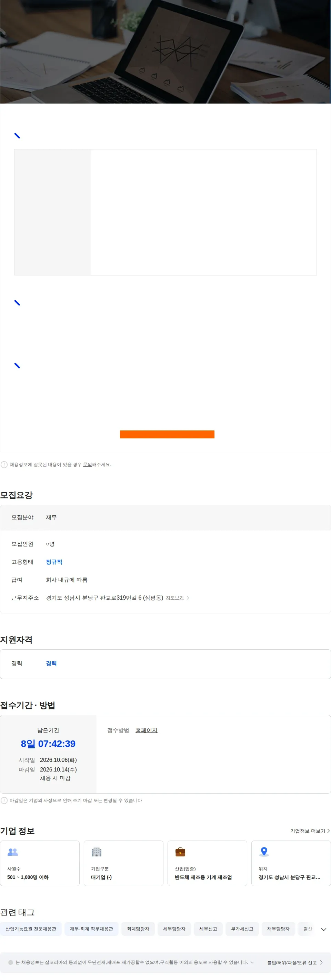Click the remaining time 8일 07:42:39

tap(48, 744)
